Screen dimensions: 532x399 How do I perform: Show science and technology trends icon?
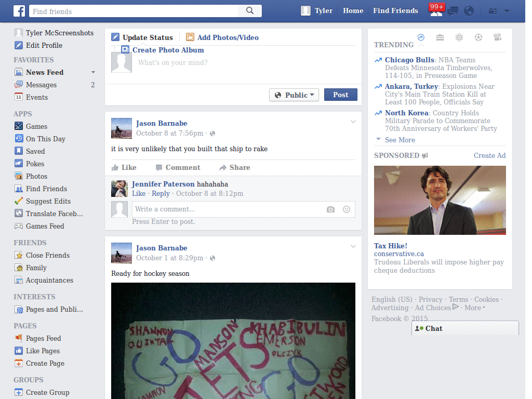pyautogui.click(x=459, y=37)
